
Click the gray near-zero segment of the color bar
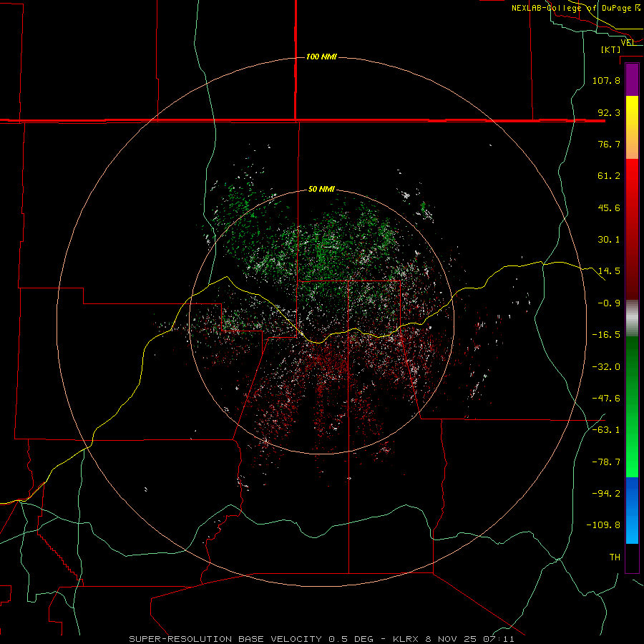tap(632, 318)
